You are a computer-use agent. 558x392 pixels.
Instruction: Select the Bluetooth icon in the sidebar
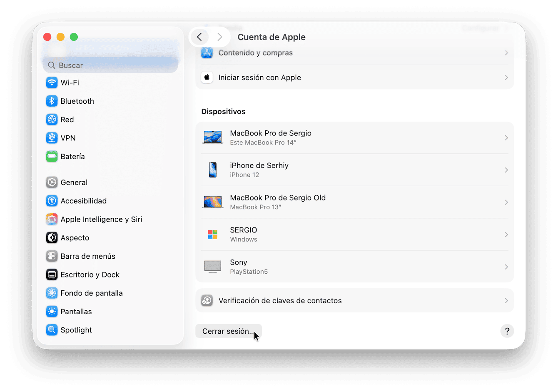[x=52, y=101]
